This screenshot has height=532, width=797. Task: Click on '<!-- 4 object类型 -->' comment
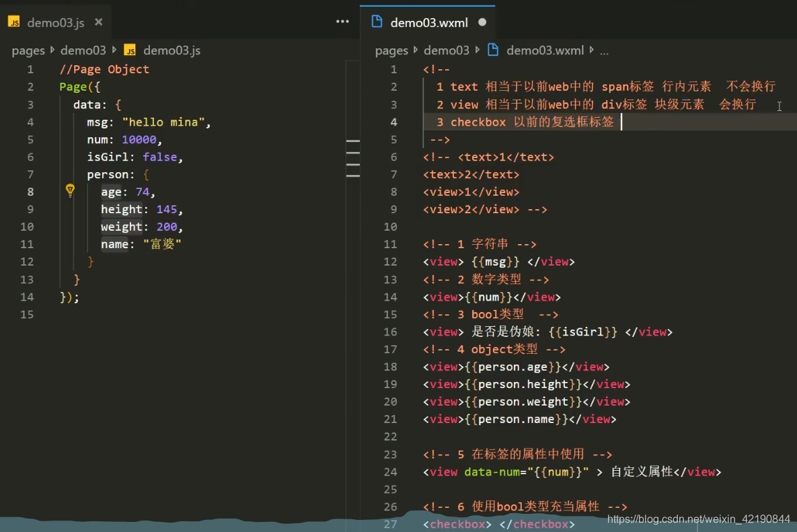coord(494,349)
